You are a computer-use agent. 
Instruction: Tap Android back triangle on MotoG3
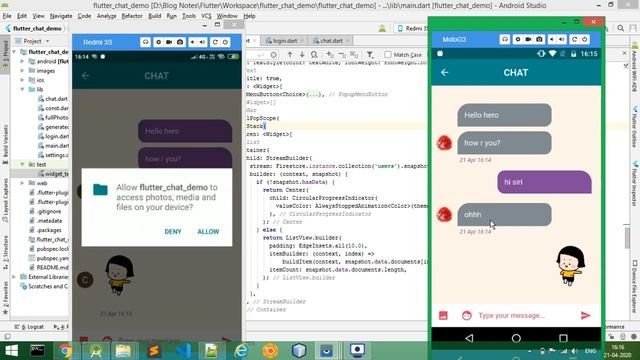coord(469,338)
